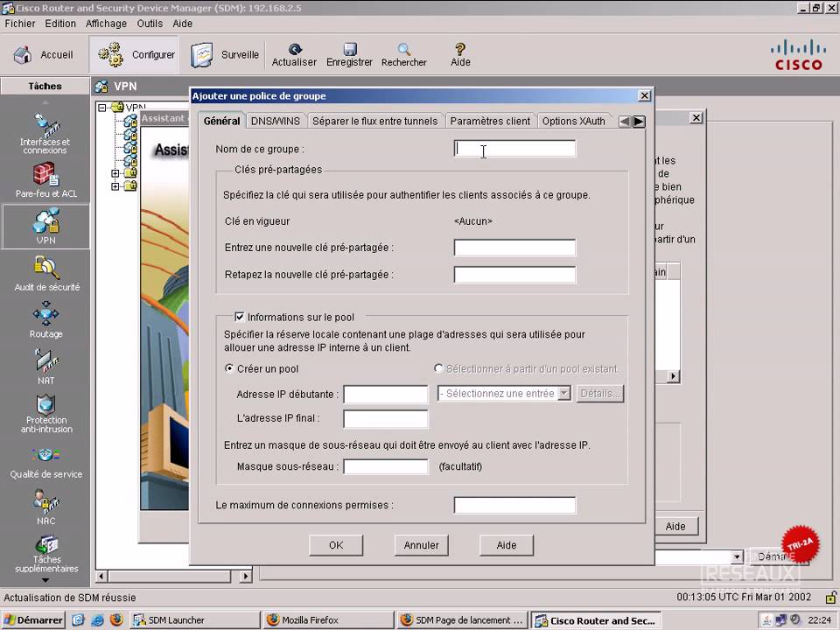
Task: Open the Routage task
Action: pyautogui.click(x=46, y=320)
